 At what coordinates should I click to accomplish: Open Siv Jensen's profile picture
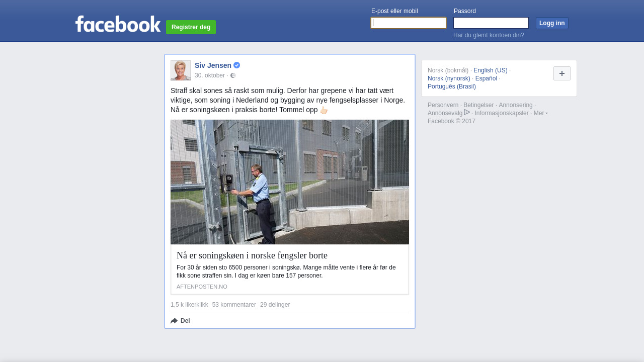pos(181,70)
